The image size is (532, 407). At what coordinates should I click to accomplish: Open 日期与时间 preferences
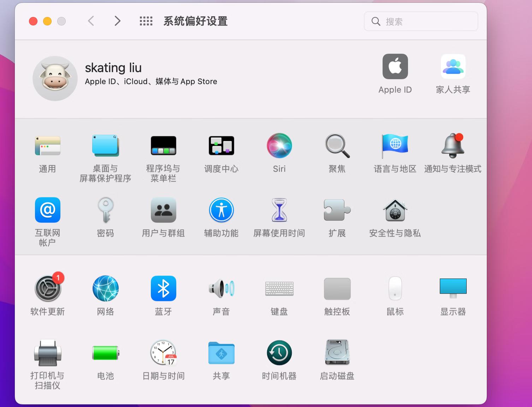(163, 353)
